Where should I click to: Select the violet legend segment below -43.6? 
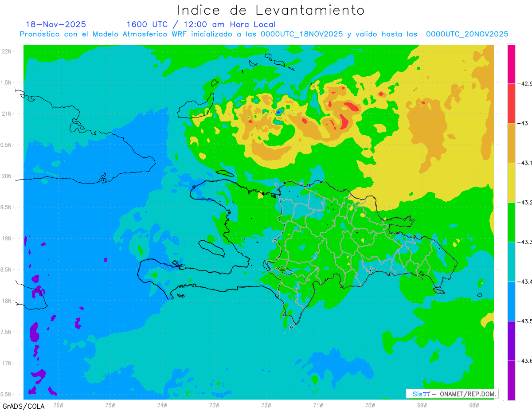coord(511,380)
